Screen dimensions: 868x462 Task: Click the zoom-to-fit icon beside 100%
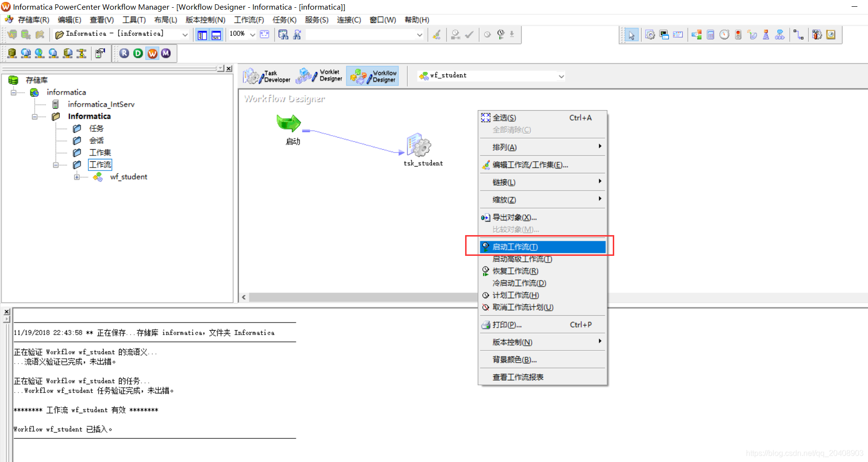264,34
